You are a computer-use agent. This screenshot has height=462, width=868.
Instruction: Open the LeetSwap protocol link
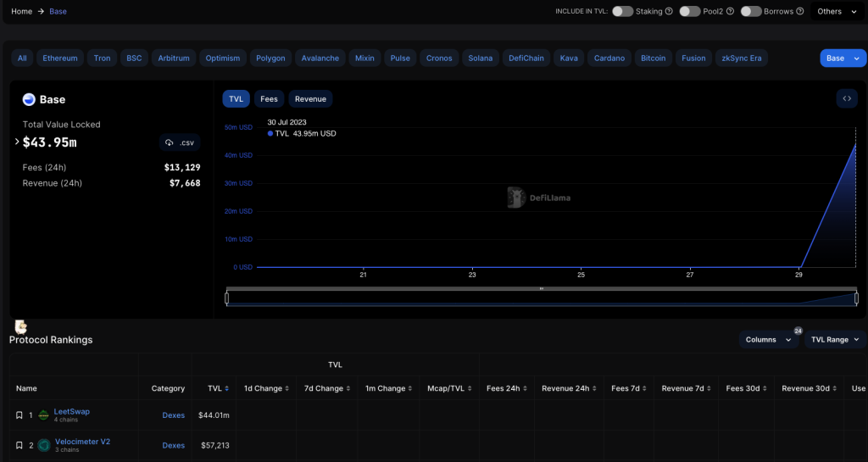click(72, 412)
